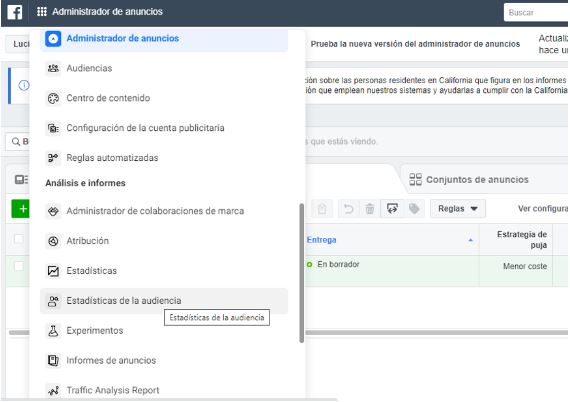570x402 pixels.
Task: Check the draft campaign row checkbox
Action: [x=19, y=266]
